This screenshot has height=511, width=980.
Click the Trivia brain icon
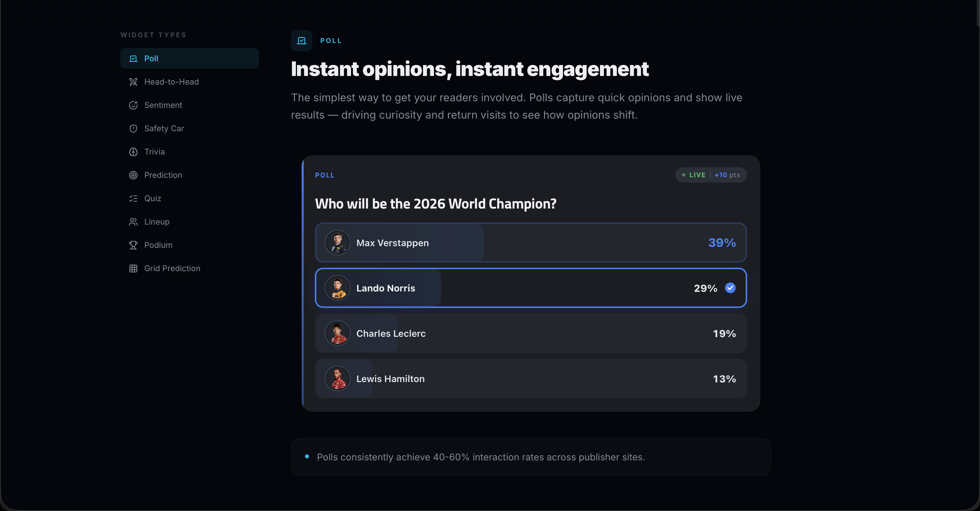(133, 152)
